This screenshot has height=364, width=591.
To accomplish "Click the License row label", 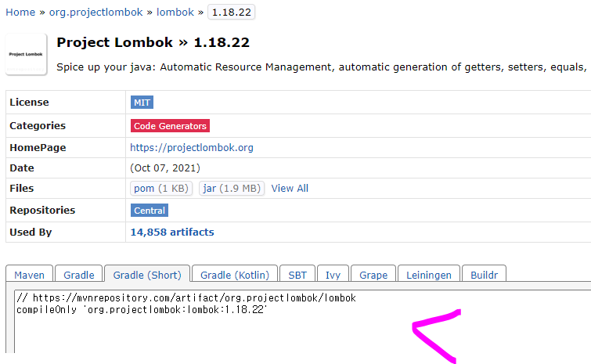I will [29, 103].
